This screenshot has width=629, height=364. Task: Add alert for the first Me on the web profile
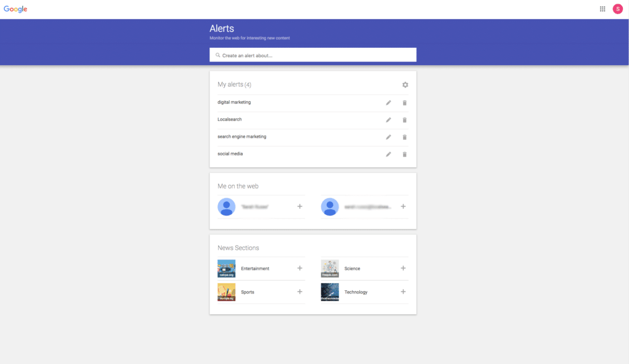tap(300, 207)
